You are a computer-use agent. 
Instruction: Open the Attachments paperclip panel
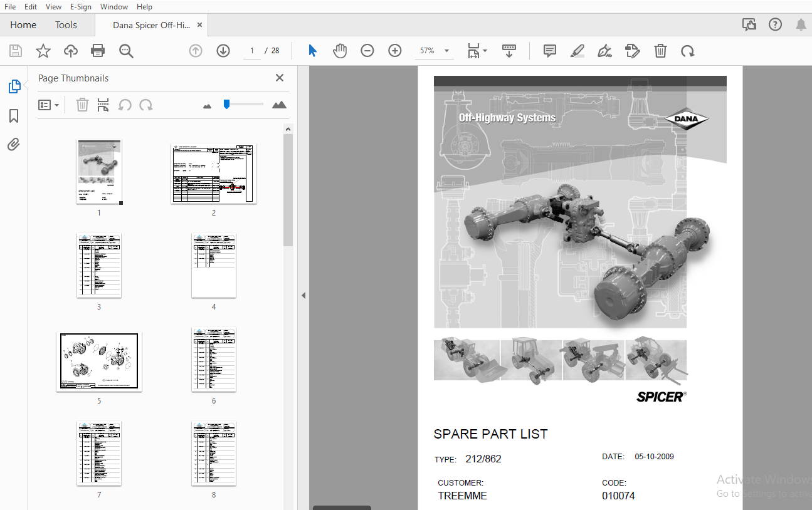[14, 145]
